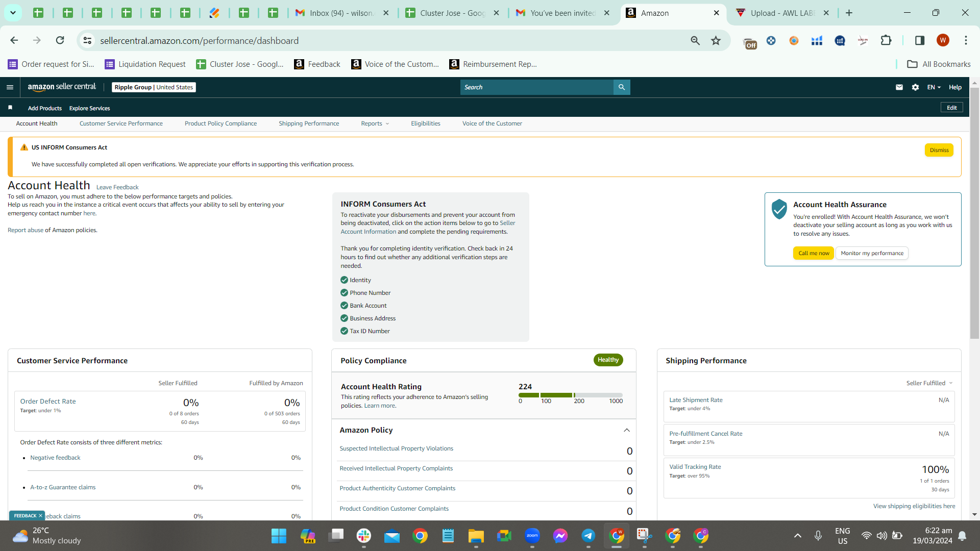Dismiss the US INFORM Consumers Act banner
Image resolution: width=980 pixels, height=551 pixels.
[939, 150]
